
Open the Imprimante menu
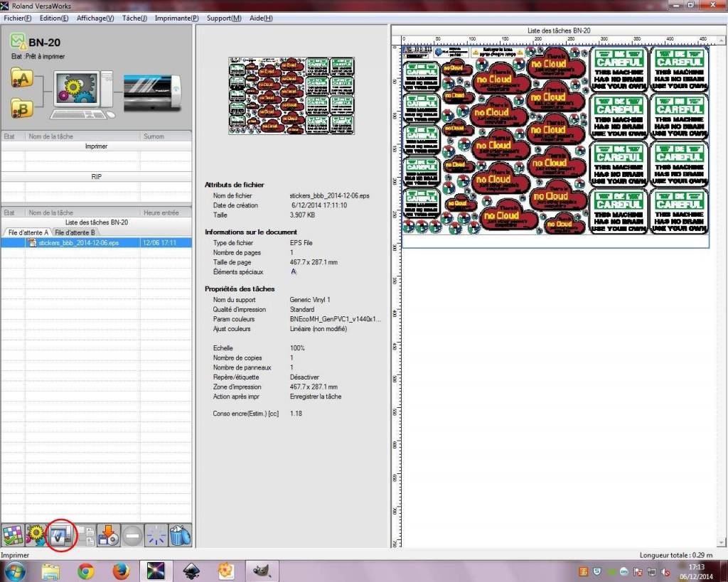(176, 18)
